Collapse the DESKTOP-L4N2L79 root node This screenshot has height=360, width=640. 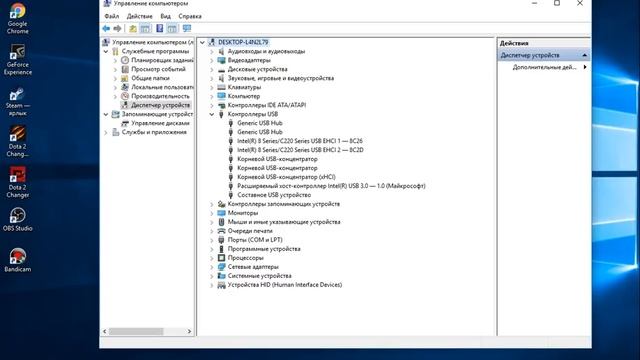202,42
